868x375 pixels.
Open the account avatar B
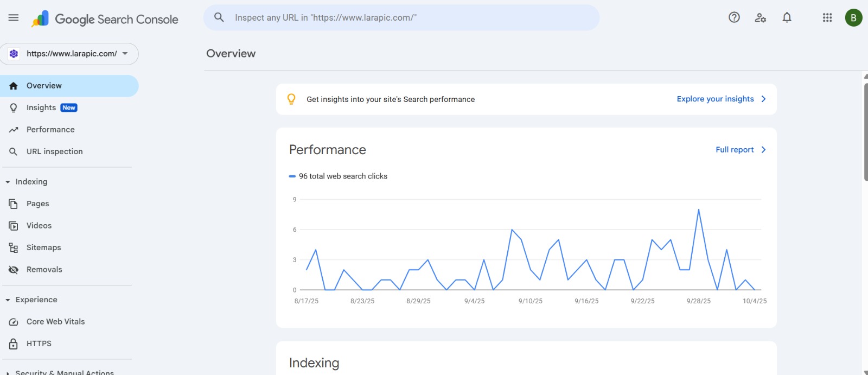853,18
